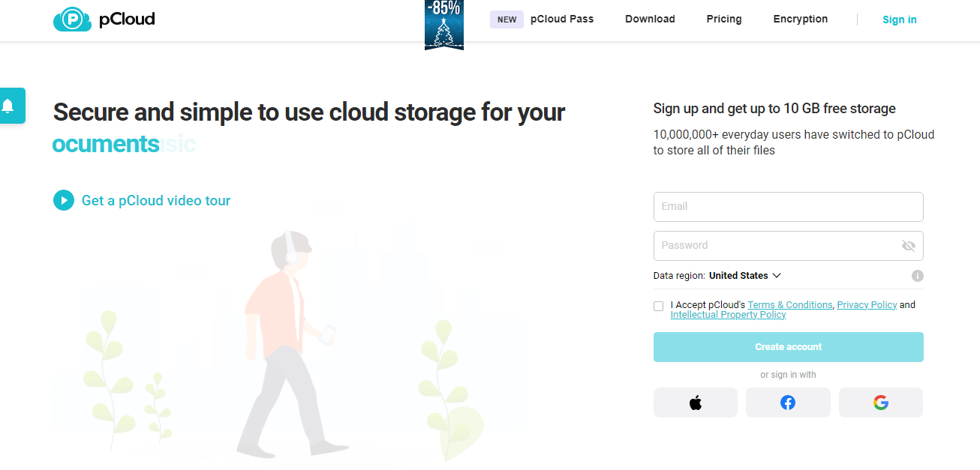The height and width of the screenshot is (470, 980).
Task: Click the pCloud logo icon
Action: point(72,19)
